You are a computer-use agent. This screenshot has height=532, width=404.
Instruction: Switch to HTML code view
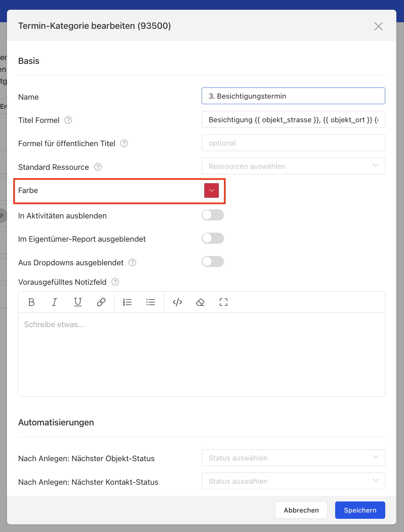click(x=177, y=302)
